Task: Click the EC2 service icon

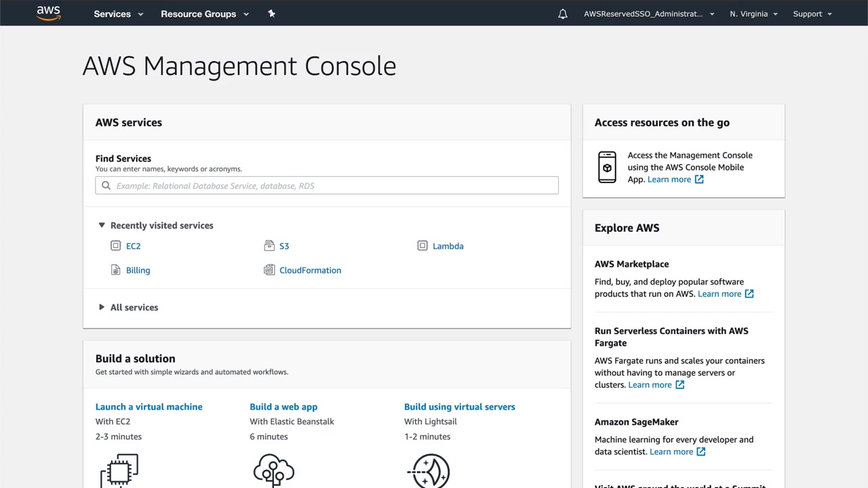Action: click(x=115, y=246)
